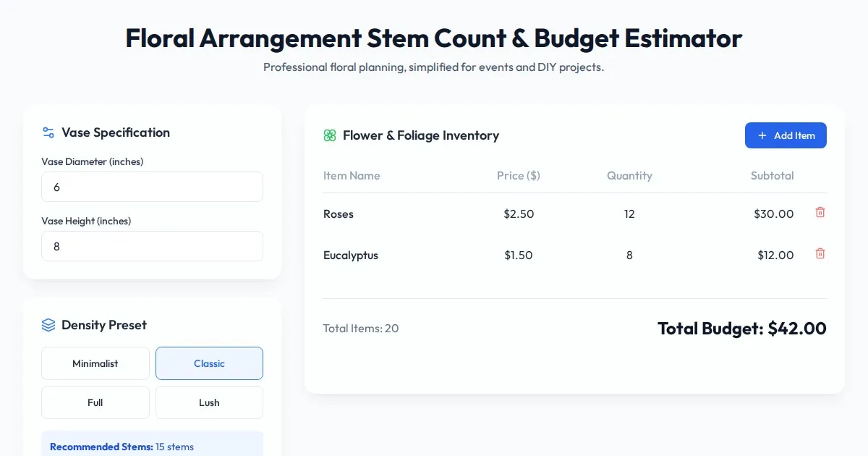Delete the Eucalyptus row with trash icon
Image resolution: width=868 pixels, height=456 pixels.
pos(820,254)
